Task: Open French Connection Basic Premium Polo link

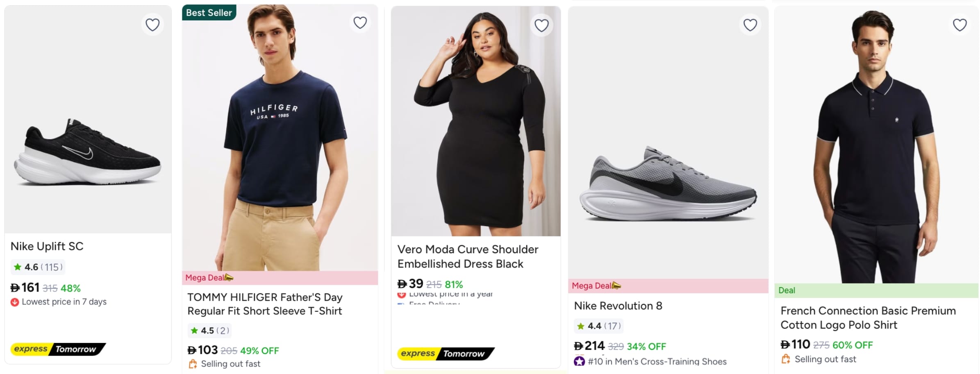Action: pos(868,318)
